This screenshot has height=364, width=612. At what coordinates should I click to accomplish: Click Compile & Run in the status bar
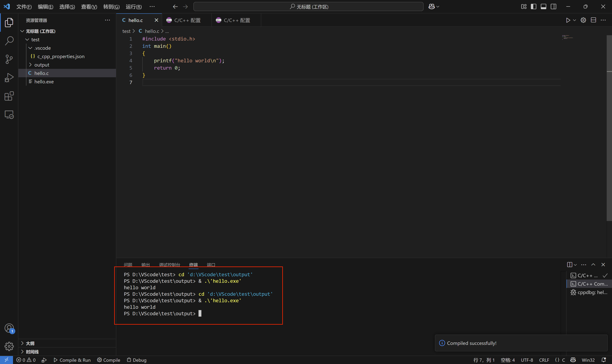(72, 360)
